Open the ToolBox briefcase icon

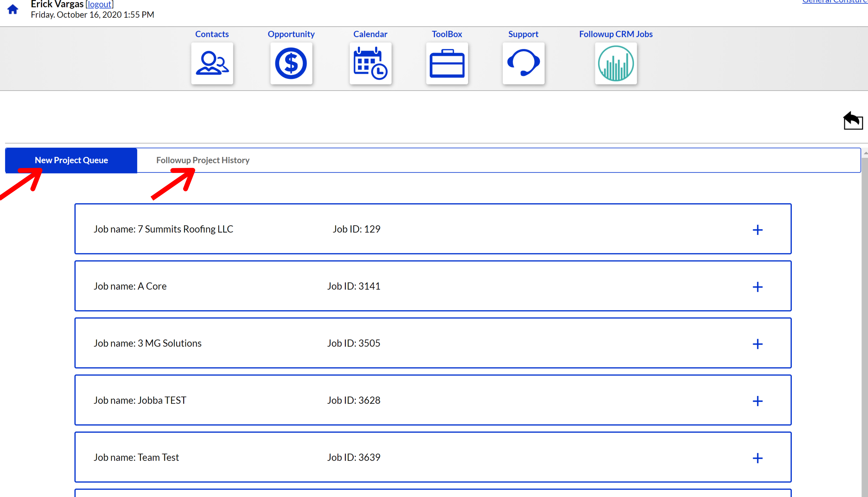447,63
